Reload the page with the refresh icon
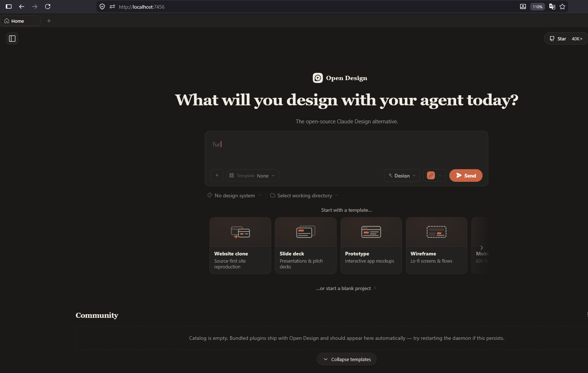 click(48, 6)
